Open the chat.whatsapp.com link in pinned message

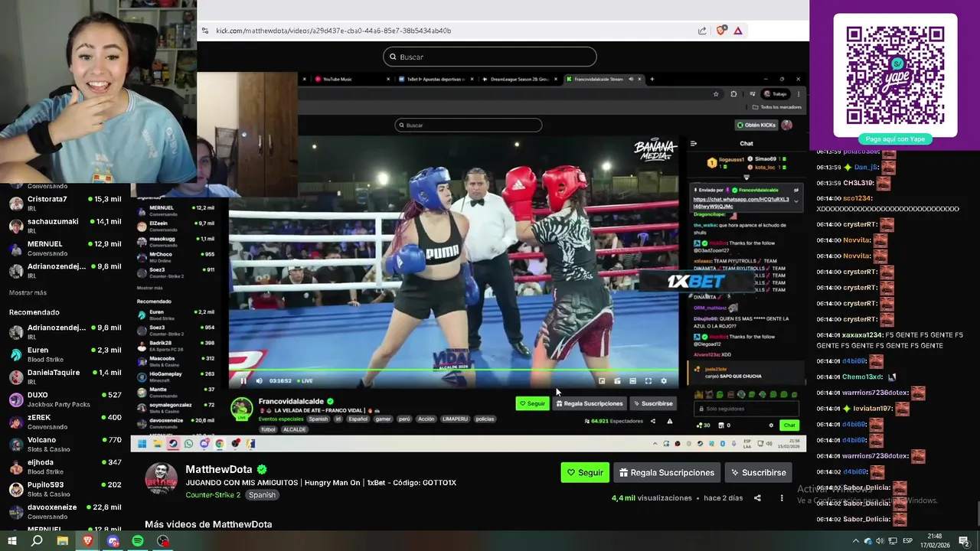pyautogui.click(x=741, y=203)
